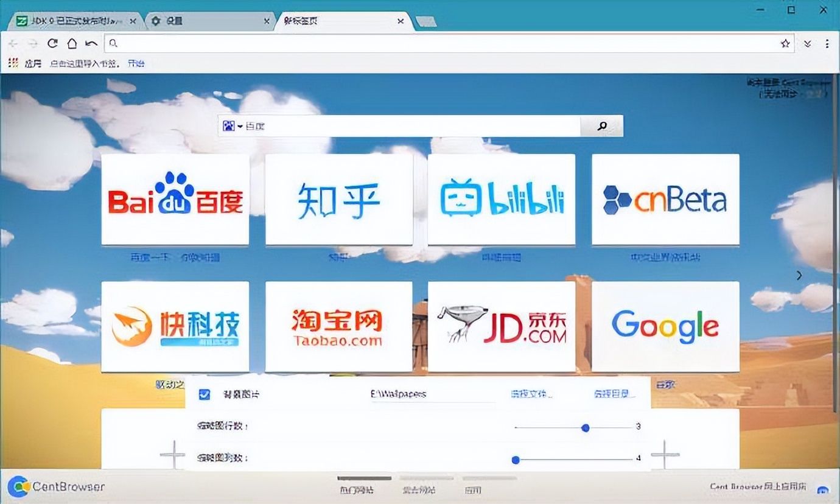Expand the double-chevron toolbar overflow

tap(807, 44)
